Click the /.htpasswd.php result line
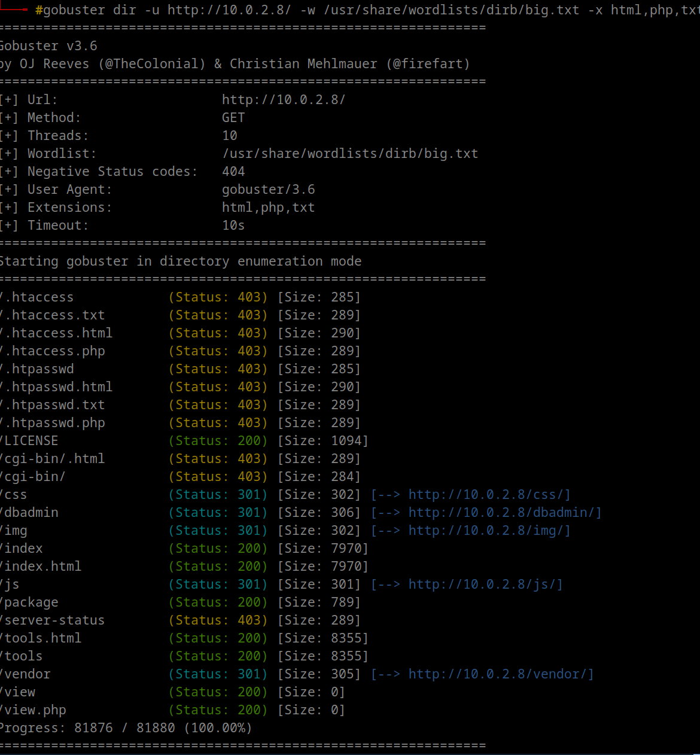Image resolution: width=700 pixels, height=755 pixels. [53, 423]
